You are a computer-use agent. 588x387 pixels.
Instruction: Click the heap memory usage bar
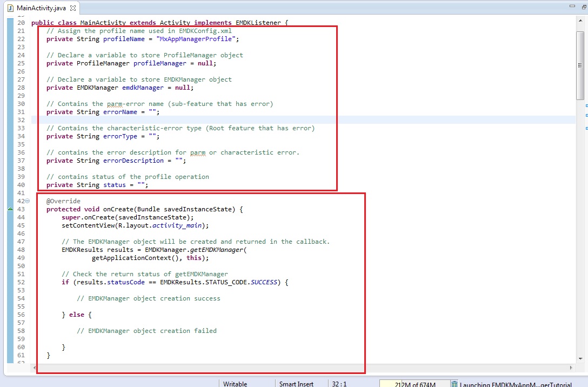click(413, 384)
